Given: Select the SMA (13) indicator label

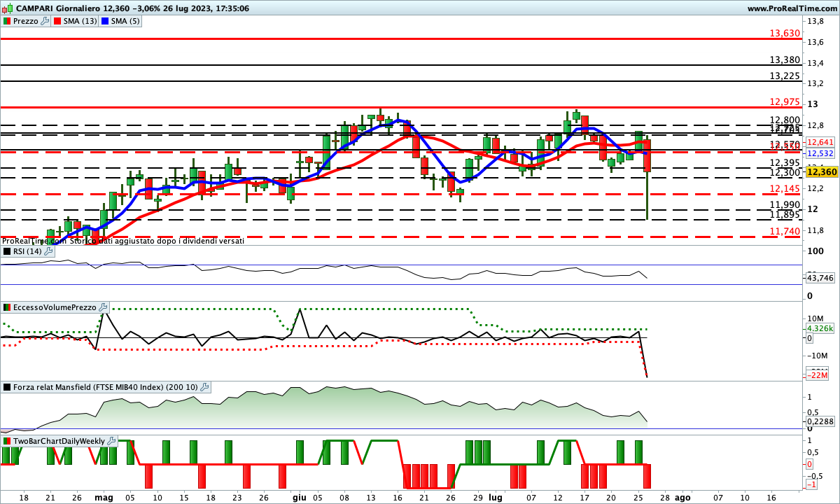Looking at the screenshot, I should click(80, 21).
